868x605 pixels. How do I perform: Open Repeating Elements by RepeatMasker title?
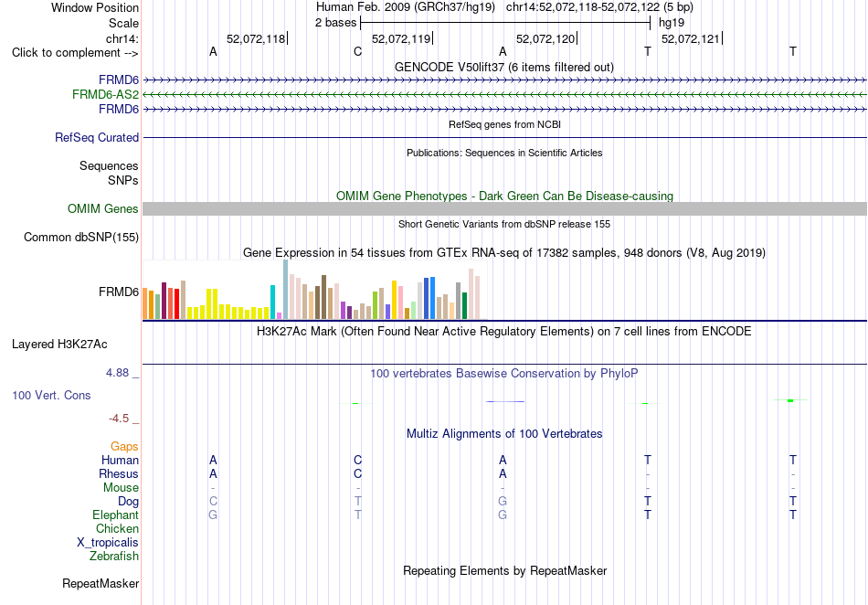504,570
